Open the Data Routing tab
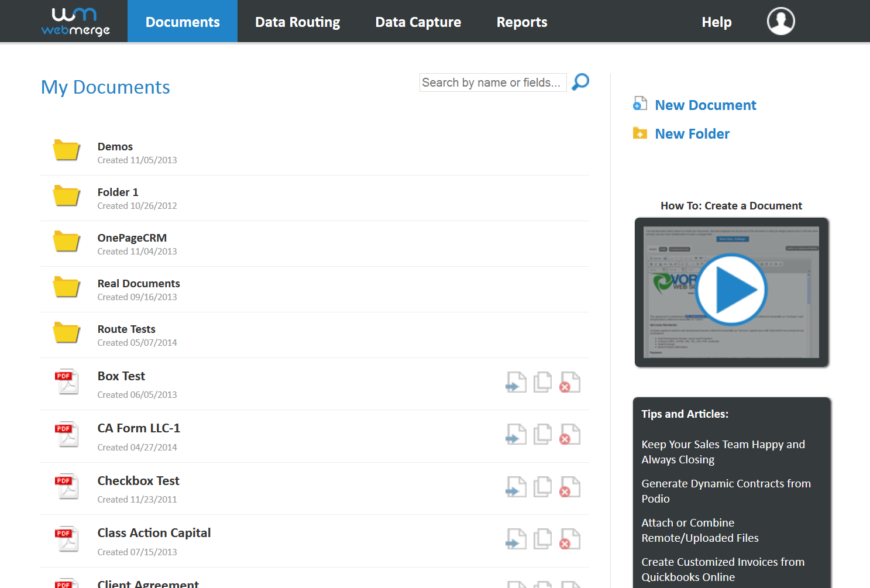870x588 pixels. point(298,22)
